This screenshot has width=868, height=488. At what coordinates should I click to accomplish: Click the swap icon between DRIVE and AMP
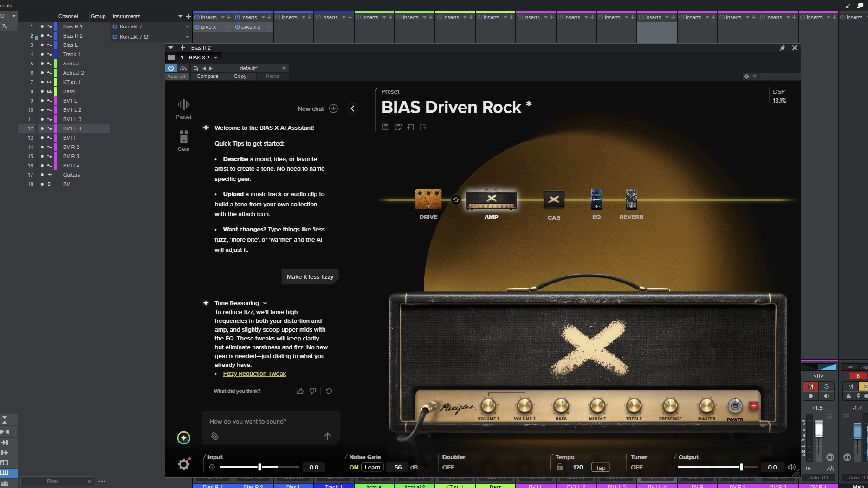click(x=456, y=200)
